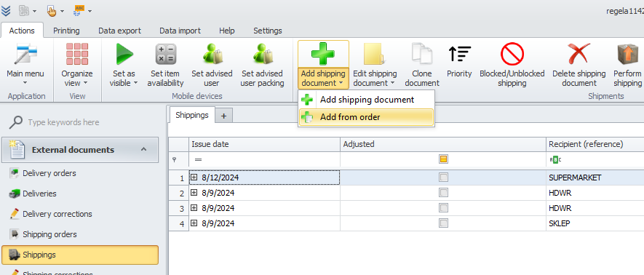Click the green Set as visible icon
This screenshot has height=275, width=644.
click(124, 54)
